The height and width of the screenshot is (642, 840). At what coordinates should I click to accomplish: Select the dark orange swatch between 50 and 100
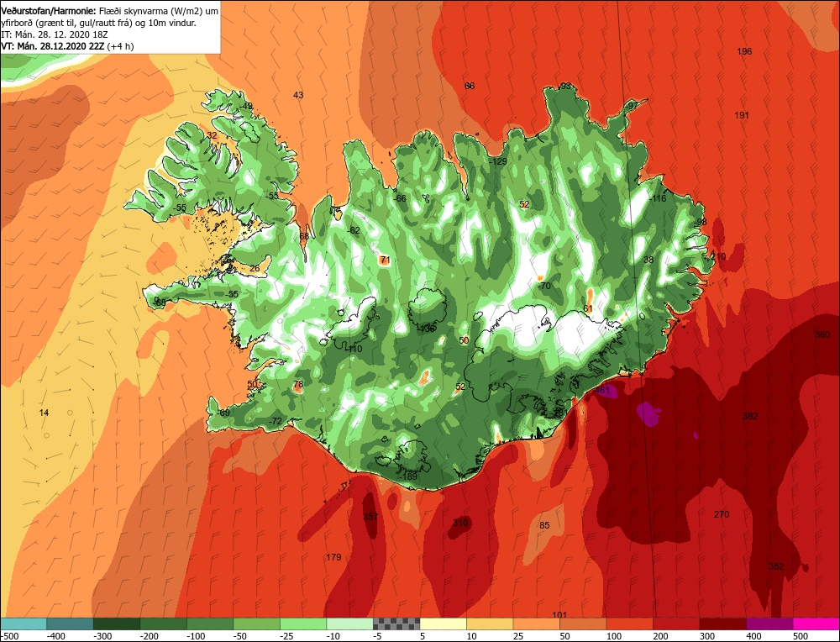point(582,624)
